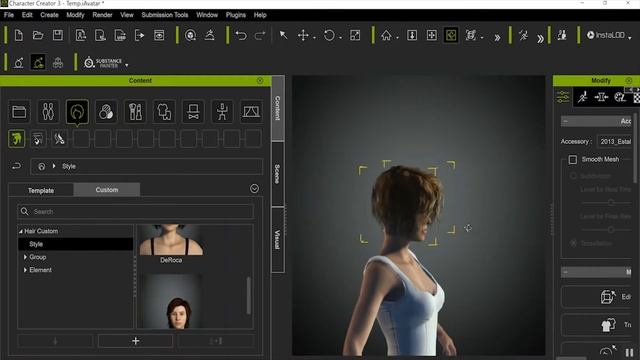Image resolution: width=640 pixels, height=360 pixels.
Task: Switch to the Custom tab
Action: [x=107, y=190]
